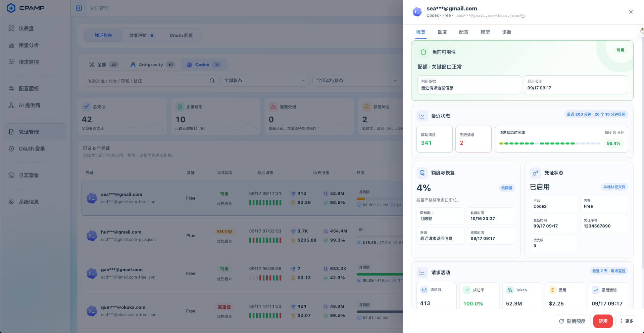Open 配置面板 sidebar entry
Viewport: 644px width, 333px height.
[35, 88]
